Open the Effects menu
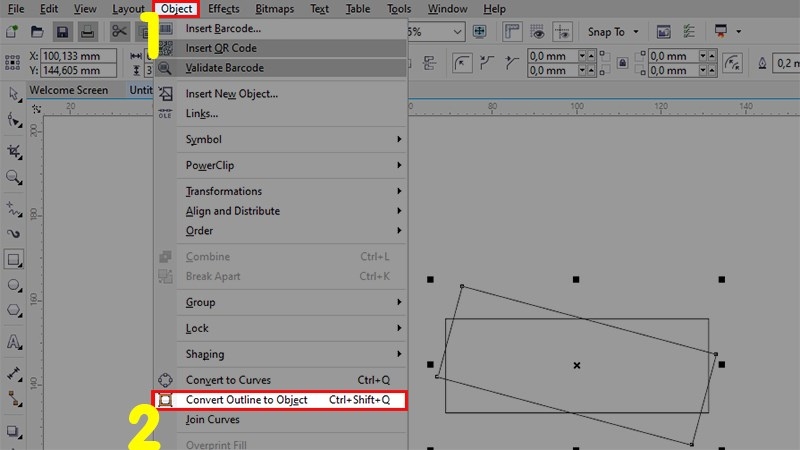This screenshot has width=800, height=450. point(224,9)
